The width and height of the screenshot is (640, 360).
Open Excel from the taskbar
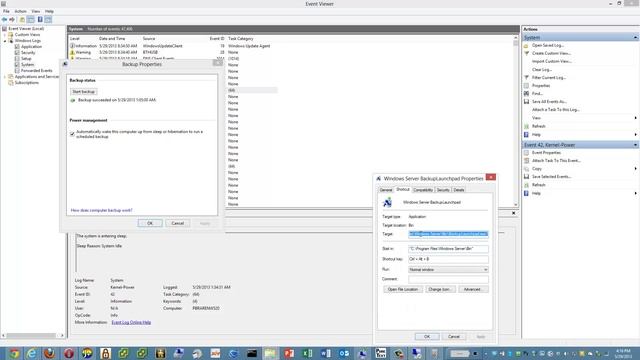pos(307,353)
